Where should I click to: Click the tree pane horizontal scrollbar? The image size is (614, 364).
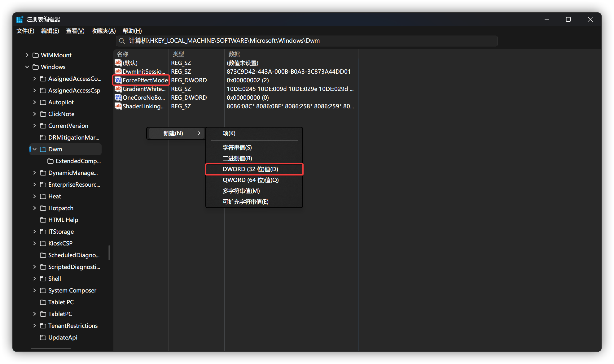51,349
